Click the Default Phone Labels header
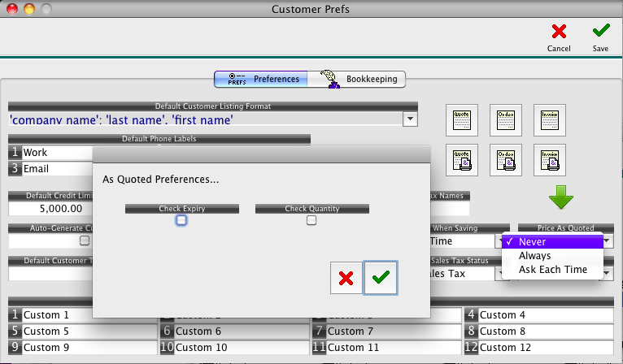This screenshot has width=623, height=364. pyautogui.click(x=159, y=139)
